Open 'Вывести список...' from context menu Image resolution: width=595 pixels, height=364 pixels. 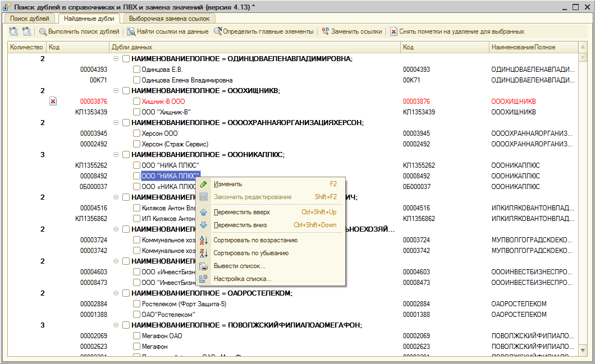(270, 266)
